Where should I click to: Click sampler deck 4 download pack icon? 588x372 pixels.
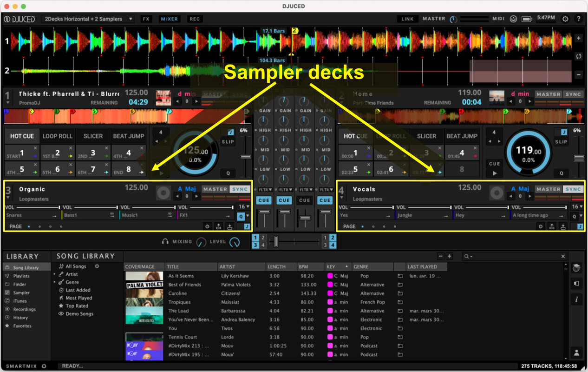coord(563,226)
